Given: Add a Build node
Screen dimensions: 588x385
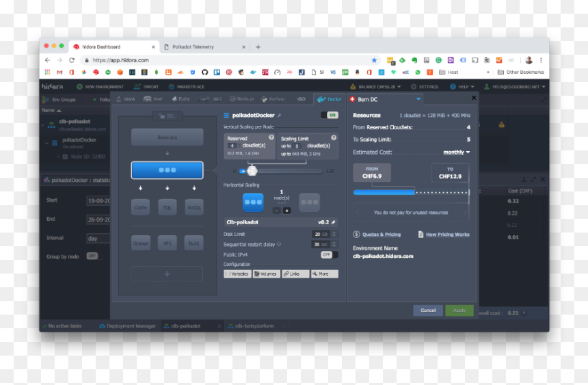Looking at the screenshot, I should tap(194, 243).
